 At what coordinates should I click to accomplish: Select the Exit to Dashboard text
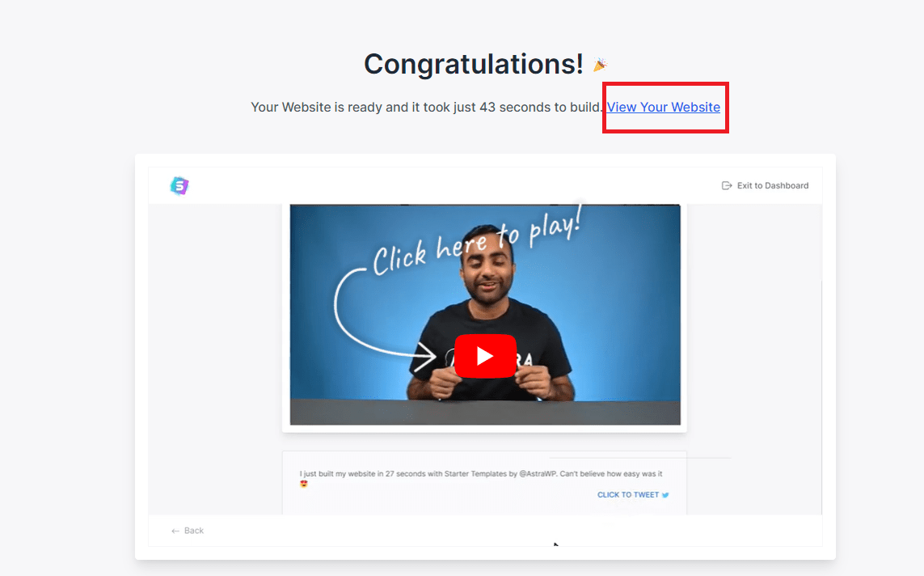pyautogui.click(x=773, y=186)
